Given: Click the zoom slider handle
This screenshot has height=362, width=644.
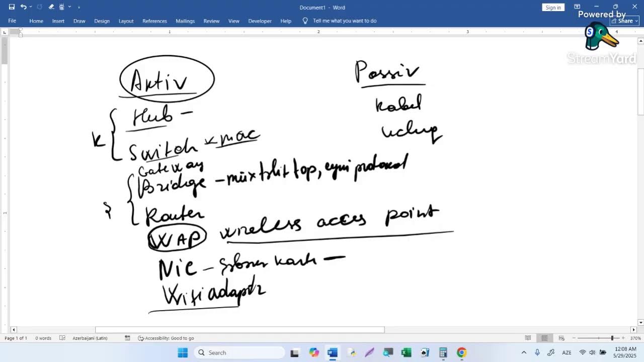Looking at the screenshot, I should [x=612, y=338].
